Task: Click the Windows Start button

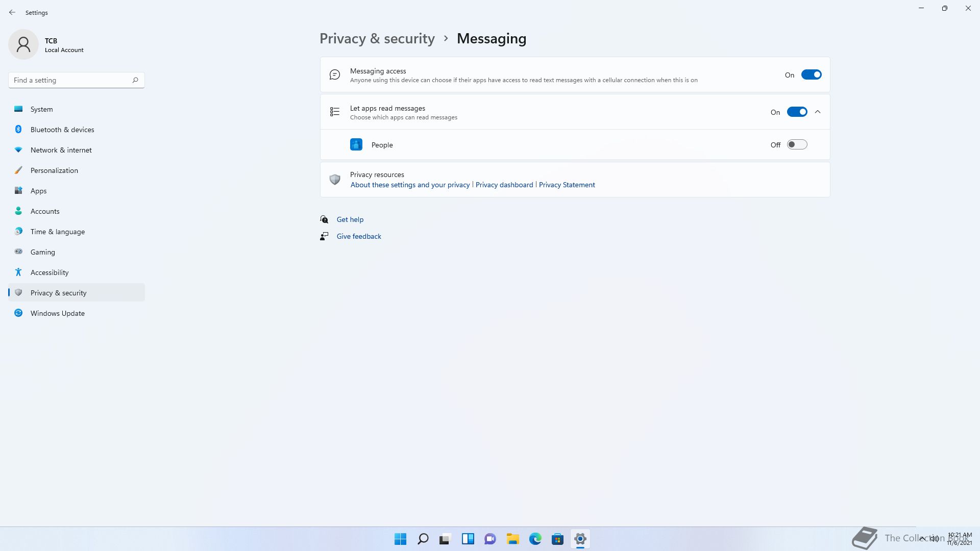Action: click(400, 539)
